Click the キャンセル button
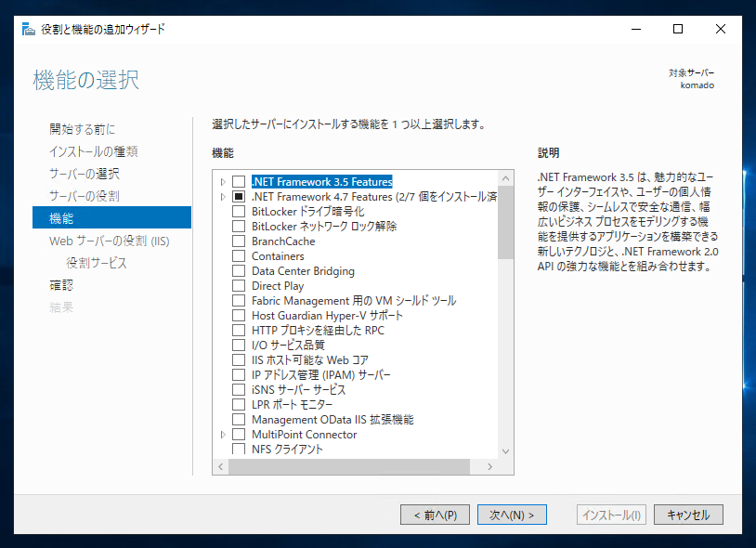The image size is (756, 548). 688,515
